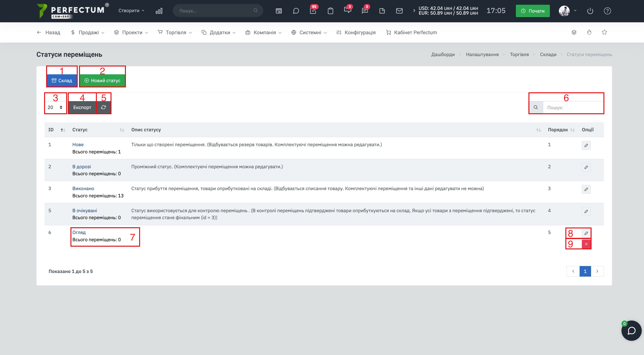
Task: Open tasks icon with 85 badge
Action: [x=313, y=11]
